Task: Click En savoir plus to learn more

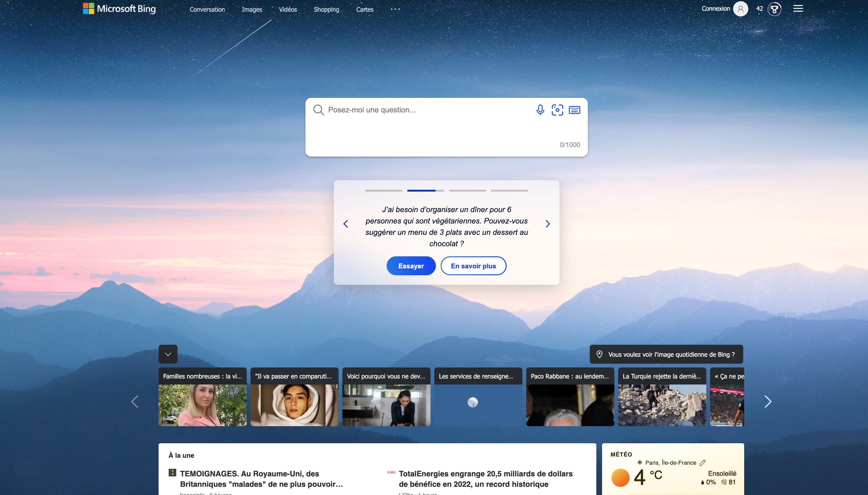Action: pyautogui.click(x=473, y=266)
